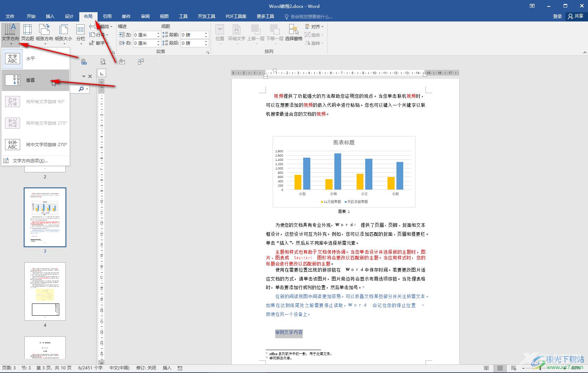Image resolution: width=588 pixels, height=373 pixels.
Task: Decrease right indent (右) with down stepper
Action: tap(158, 45)
